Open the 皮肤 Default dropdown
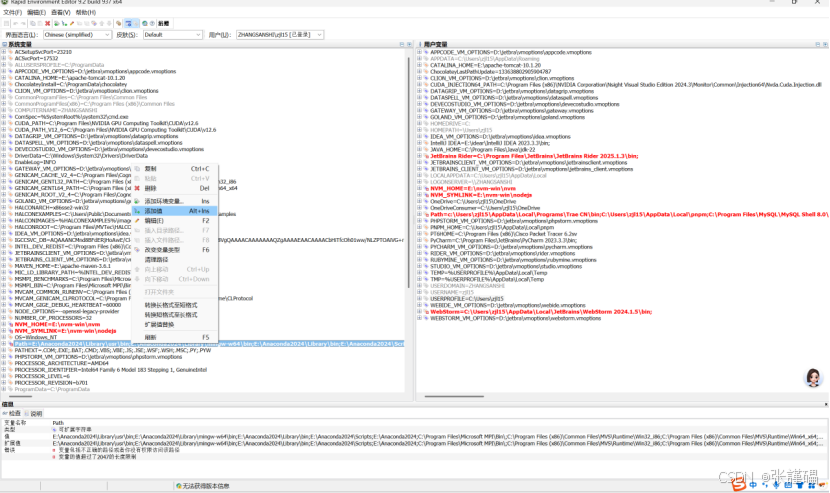Image resolution: width=830 pixels, height=493 pixels. 173,34
